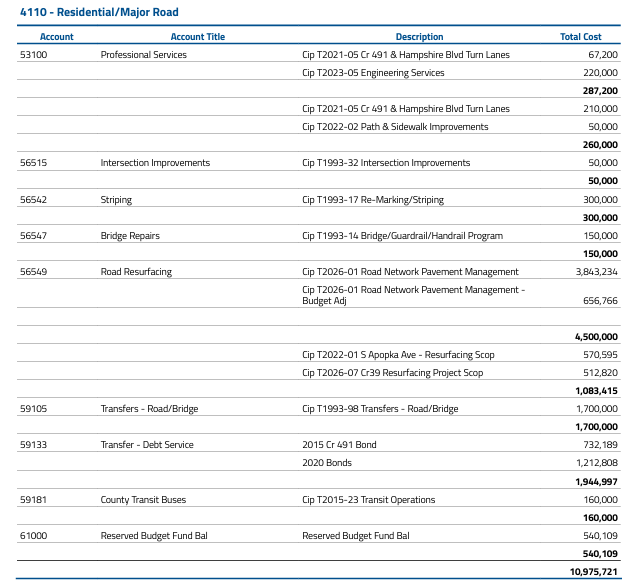Select account number 53100
Viewport: 635px width, 584px height.
[33, 55]
